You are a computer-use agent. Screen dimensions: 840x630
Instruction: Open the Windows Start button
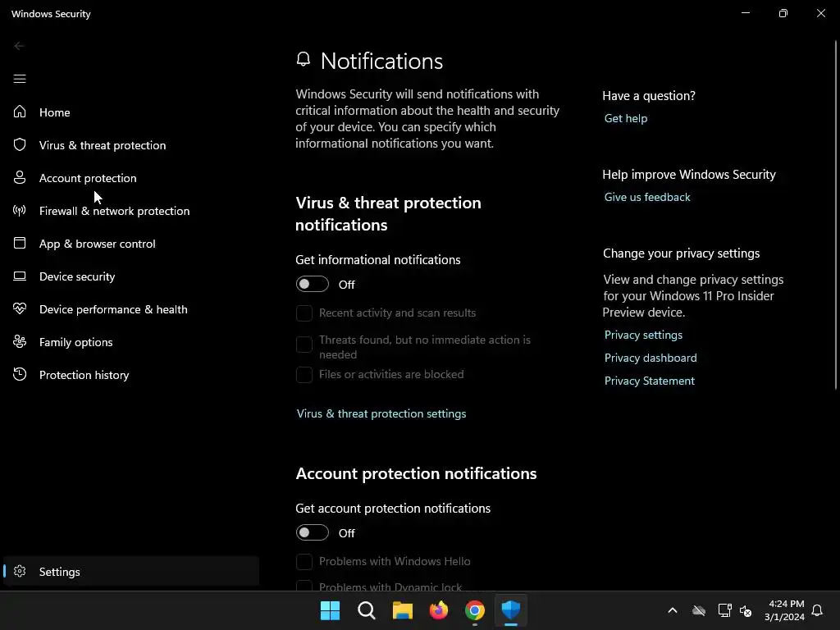click(330, 610)
